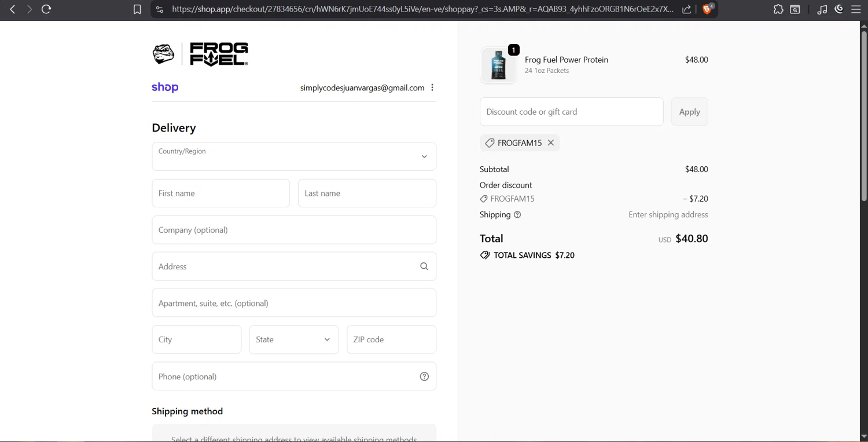This screenshot has width=868, height=442.
Task: Remove the FROGFAM15 discount code
Action: click(551, 143)
